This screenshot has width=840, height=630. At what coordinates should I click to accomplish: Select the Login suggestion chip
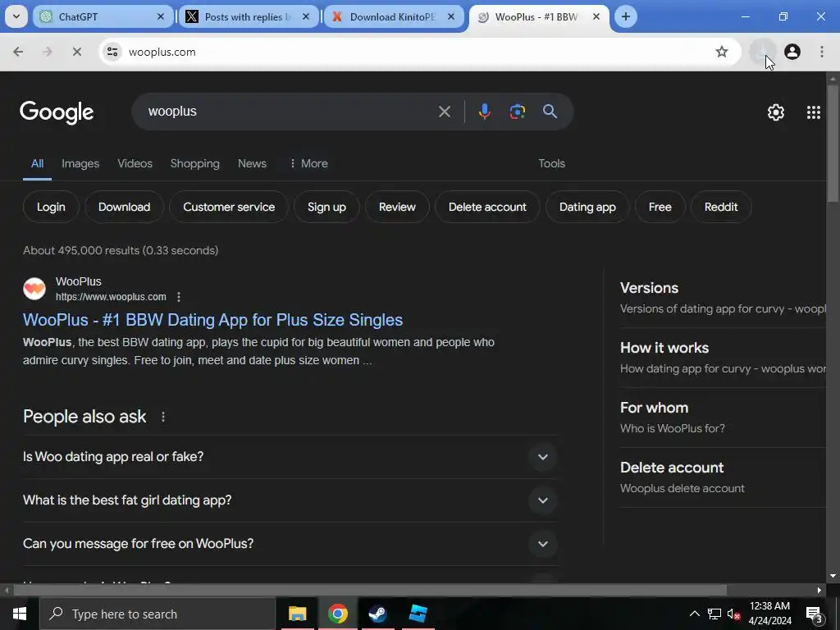pyautogui.click(x=51, y=208)
